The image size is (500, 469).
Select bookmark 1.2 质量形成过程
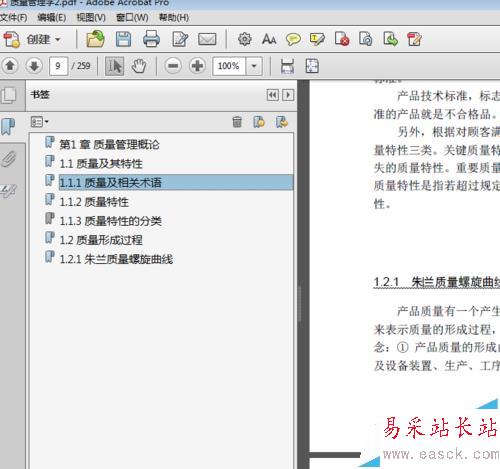101,240
